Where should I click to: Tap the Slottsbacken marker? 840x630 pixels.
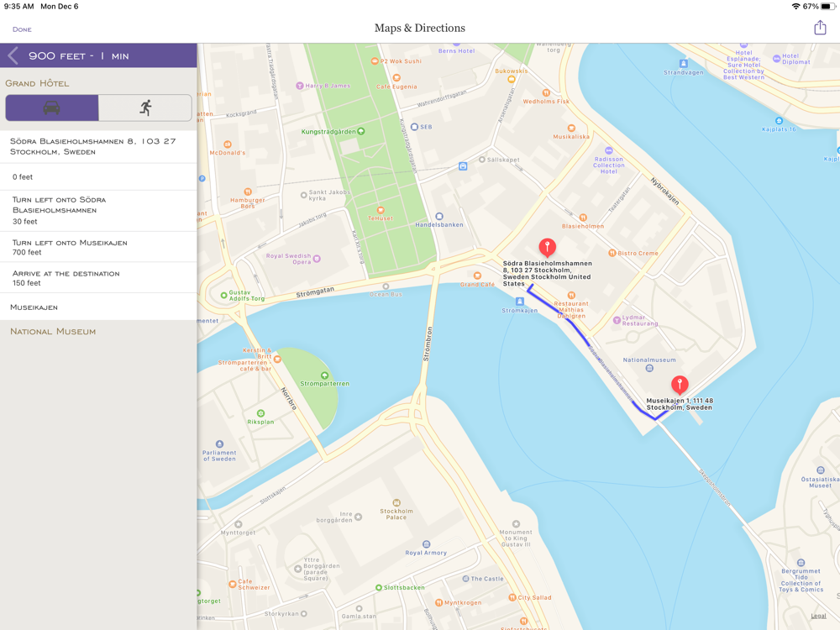[x=379, y=588]
